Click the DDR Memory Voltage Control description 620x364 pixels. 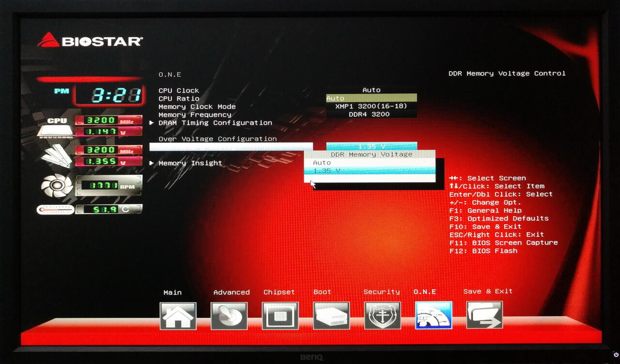click(x=507, y=74)
